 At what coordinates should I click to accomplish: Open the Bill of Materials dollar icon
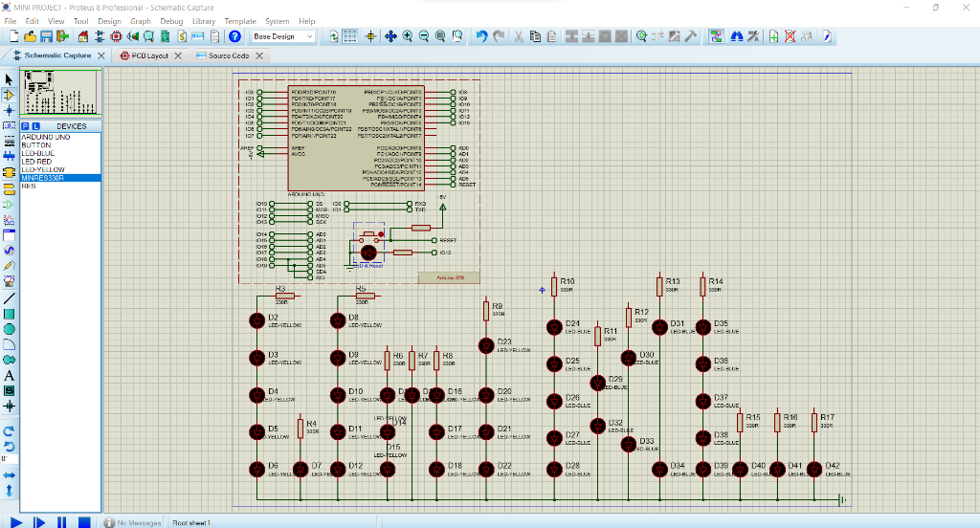point(182,37)
